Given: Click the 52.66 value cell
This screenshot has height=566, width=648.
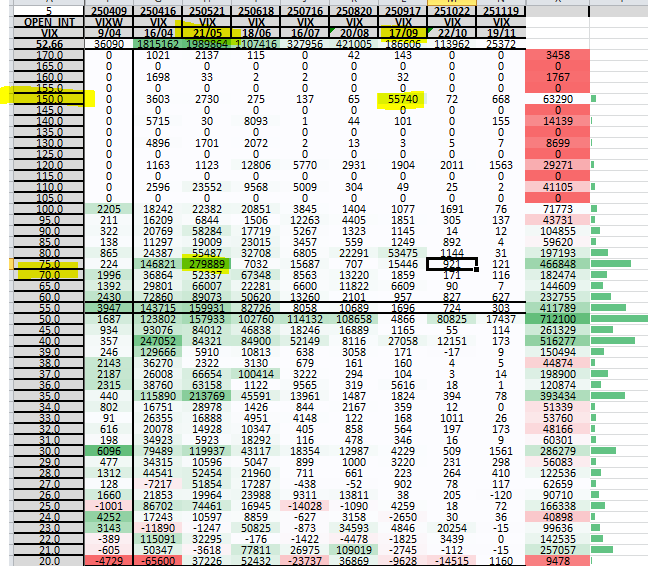Looking at the screenshot, I should 49,44.
